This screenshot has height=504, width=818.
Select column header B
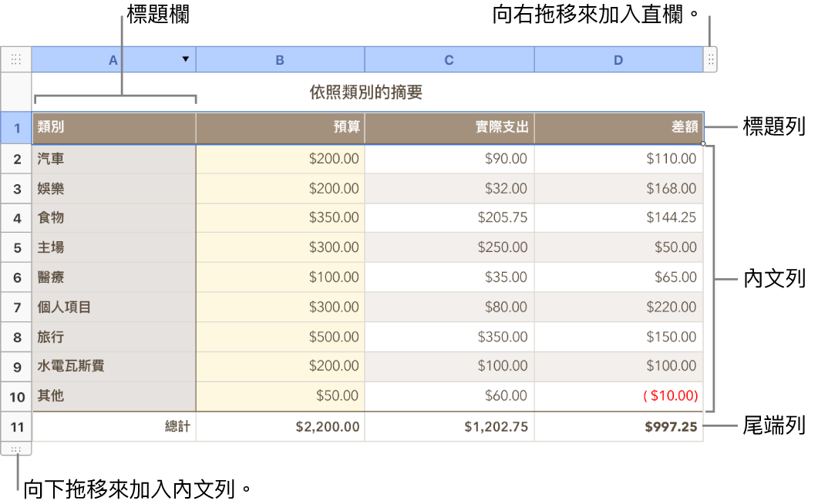click(x=280, y=59)
